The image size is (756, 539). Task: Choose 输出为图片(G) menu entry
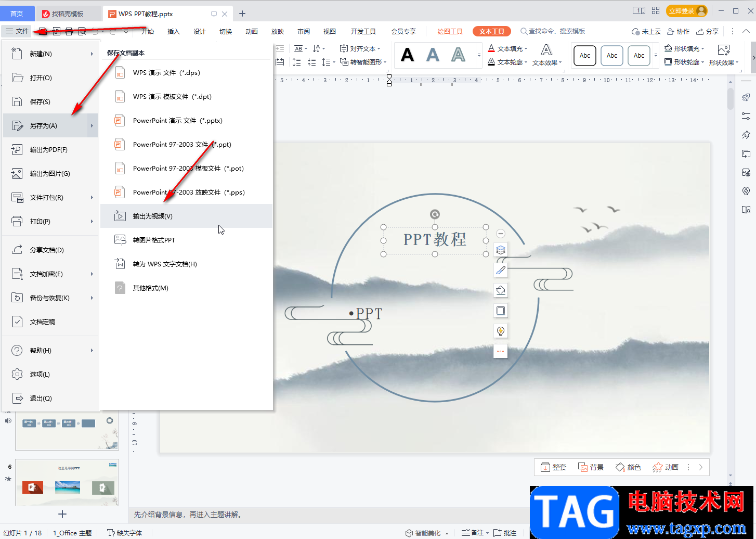point(50,173)
